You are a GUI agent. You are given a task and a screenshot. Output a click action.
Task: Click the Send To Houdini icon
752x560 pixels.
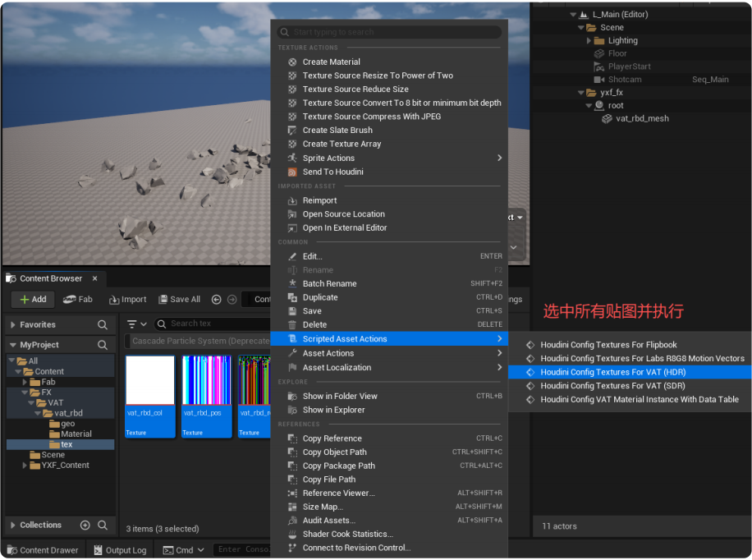point(293,172)
